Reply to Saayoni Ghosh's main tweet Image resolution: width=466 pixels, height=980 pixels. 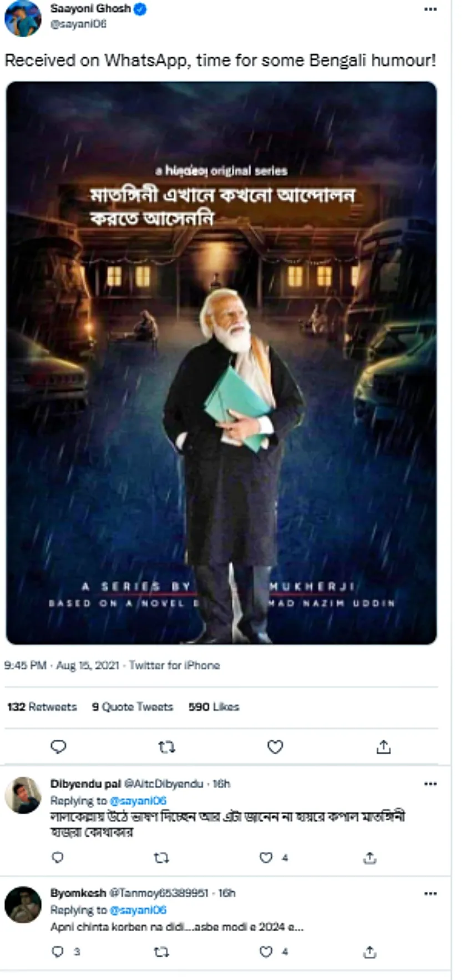coord(58,747)
